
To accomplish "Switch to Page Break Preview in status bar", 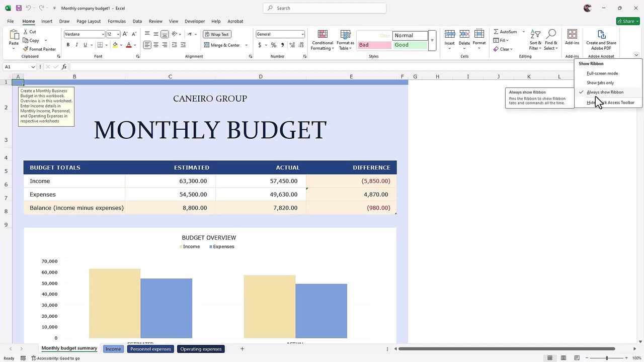I will tap(577, 358).
